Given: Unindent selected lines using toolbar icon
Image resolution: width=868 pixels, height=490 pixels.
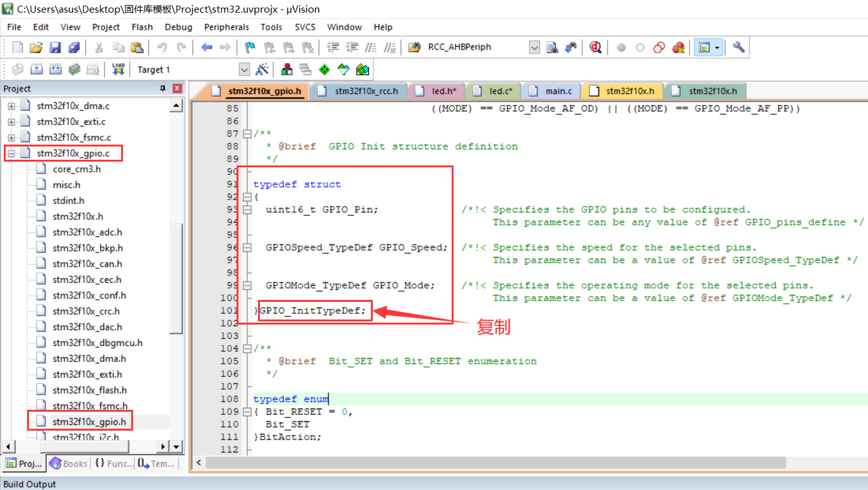Looking at the screenshot, I should click(x=352, y=47).
